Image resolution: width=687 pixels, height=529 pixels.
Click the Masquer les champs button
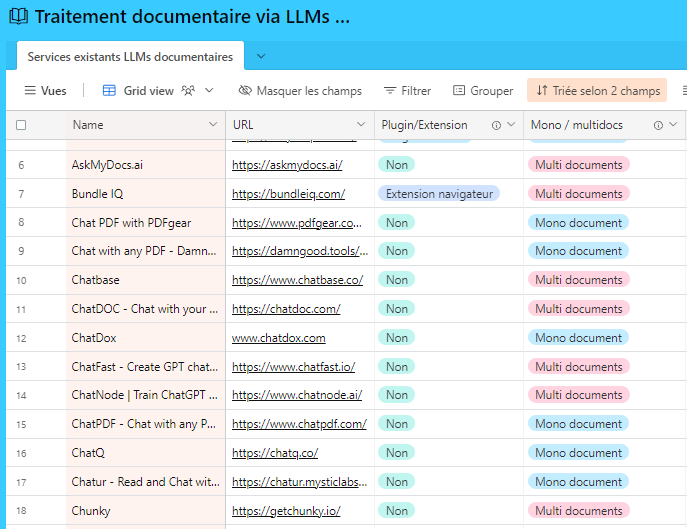(300, 91)
